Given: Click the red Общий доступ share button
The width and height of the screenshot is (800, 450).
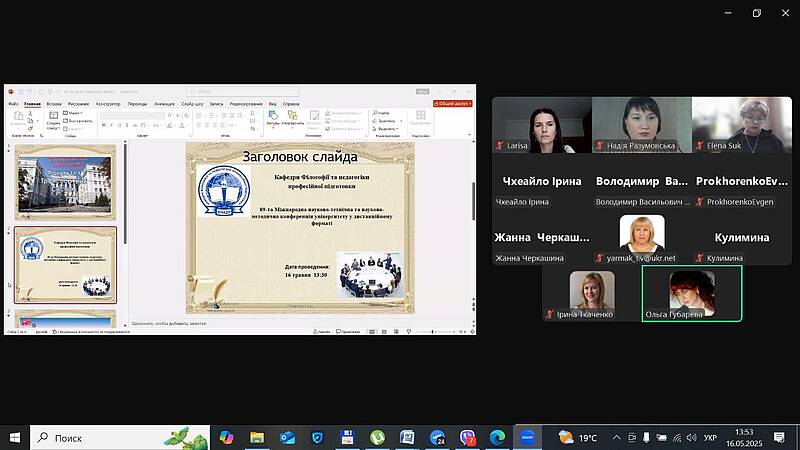Looking at the screenshot, I should point(453,103).
